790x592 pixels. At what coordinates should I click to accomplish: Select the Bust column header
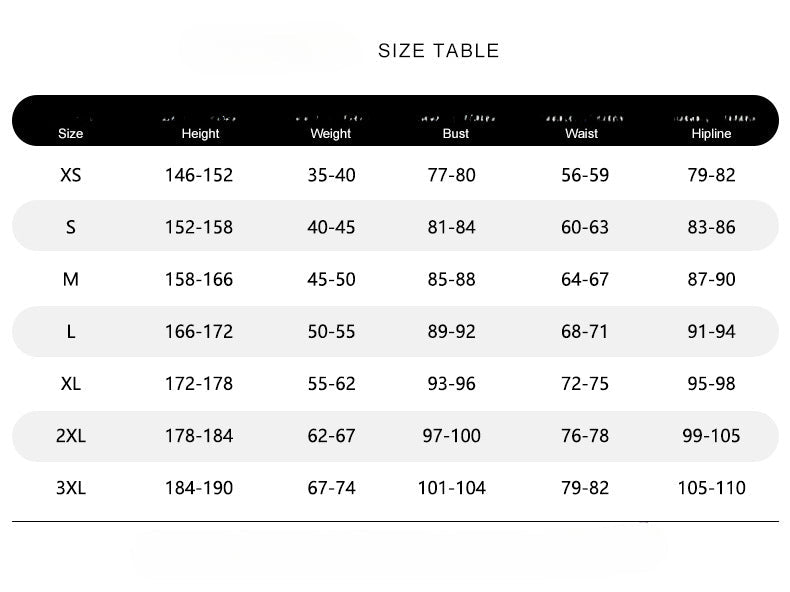[455, 133]
